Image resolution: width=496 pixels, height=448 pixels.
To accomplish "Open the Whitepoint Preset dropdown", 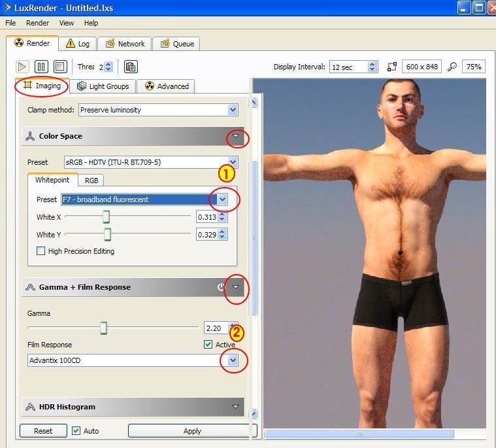I will [x=222, y=199].
